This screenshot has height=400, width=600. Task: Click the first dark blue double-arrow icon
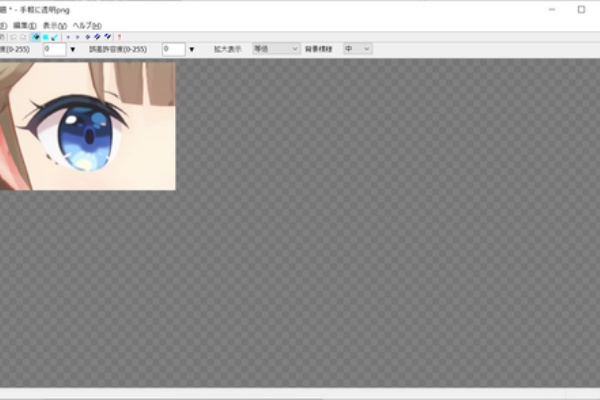pos(88,36)
